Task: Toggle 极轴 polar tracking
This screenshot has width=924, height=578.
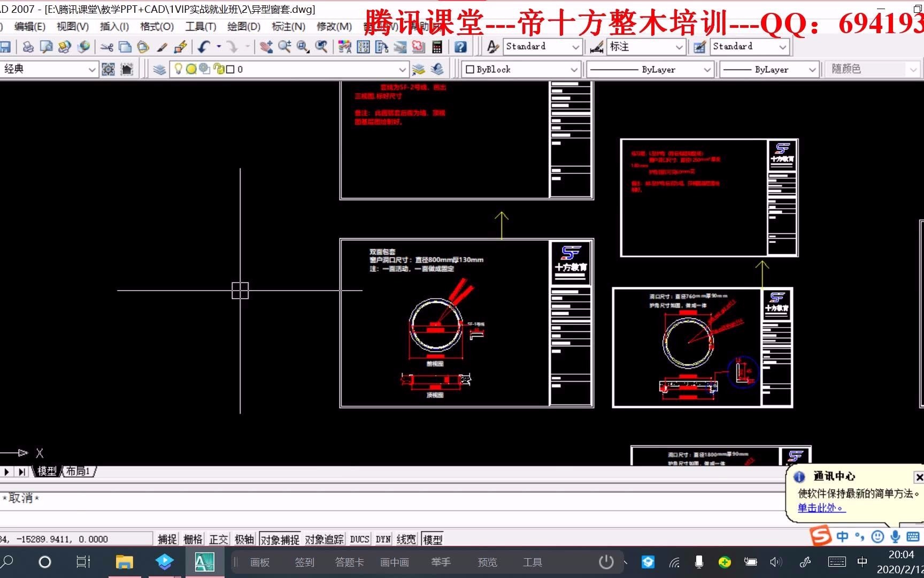Action: click(244, 539)
